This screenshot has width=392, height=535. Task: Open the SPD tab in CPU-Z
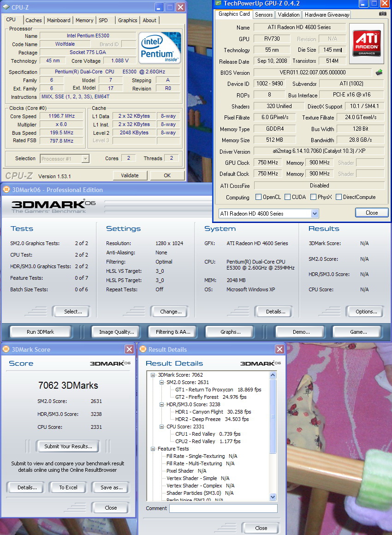coord(103,20)
